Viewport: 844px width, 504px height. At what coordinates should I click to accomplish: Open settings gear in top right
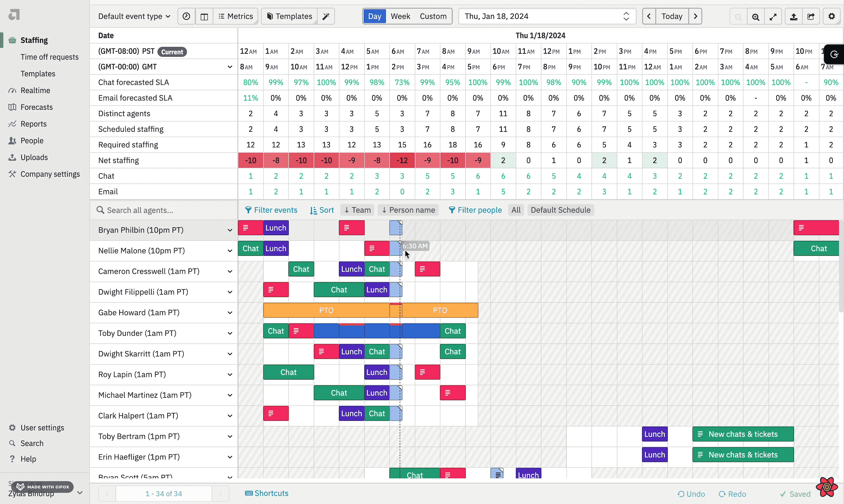[x=831, y=16]
